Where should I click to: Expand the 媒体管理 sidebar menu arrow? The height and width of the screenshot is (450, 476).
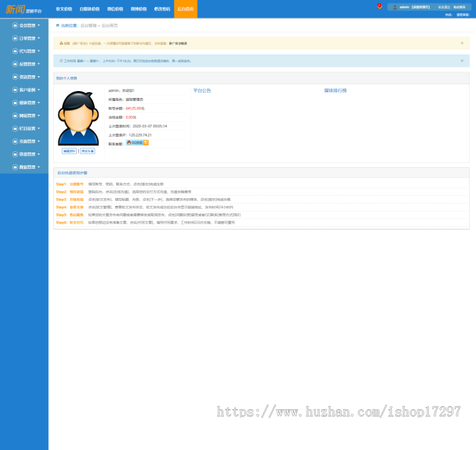(39, 103)
